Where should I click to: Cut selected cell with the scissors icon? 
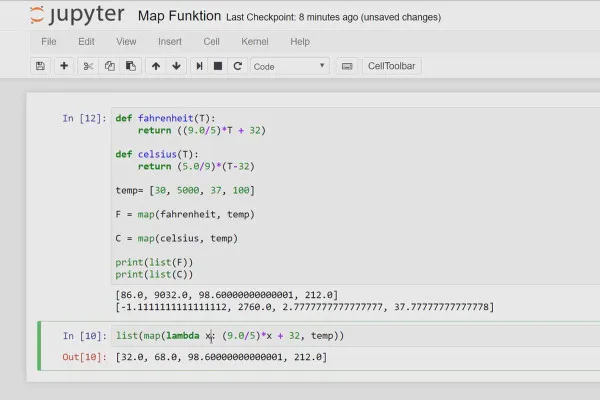click(x=88, y=66)
